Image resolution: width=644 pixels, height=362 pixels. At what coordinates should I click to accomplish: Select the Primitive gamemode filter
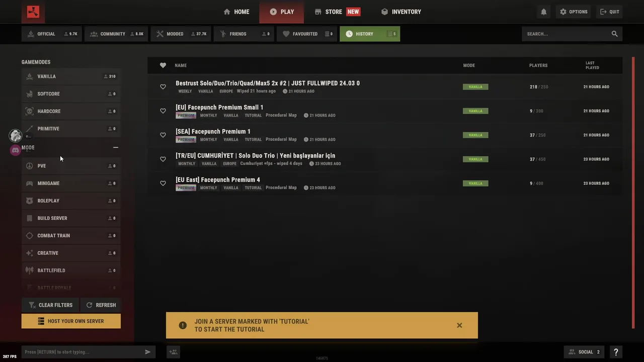point(71,129)
